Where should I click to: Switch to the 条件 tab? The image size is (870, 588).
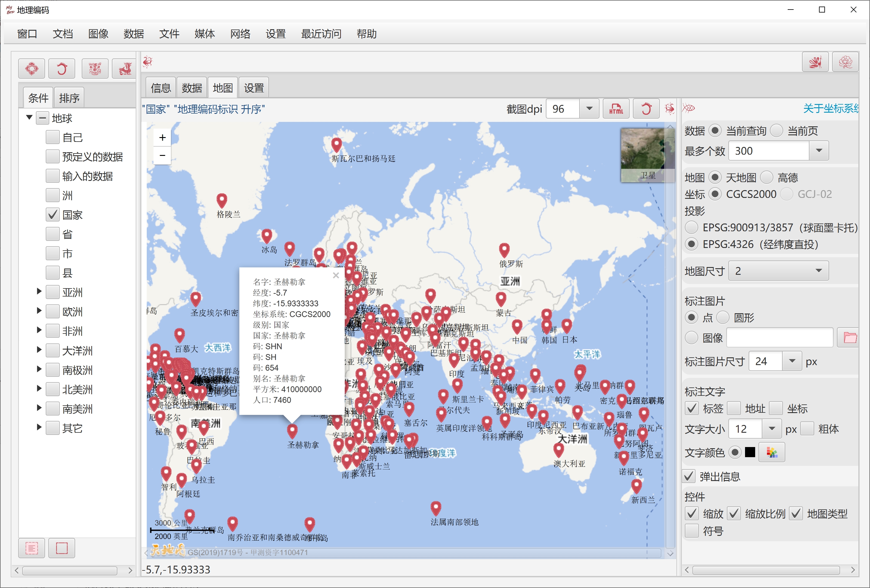(38, 98)
